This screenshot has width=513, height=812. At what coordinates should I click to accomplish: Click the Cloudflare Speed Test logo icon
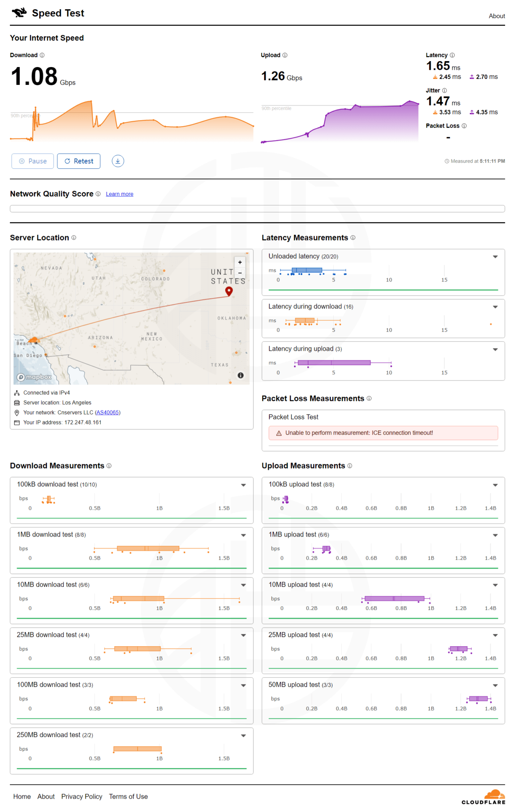pyautogui.click(x=19, y=13)
